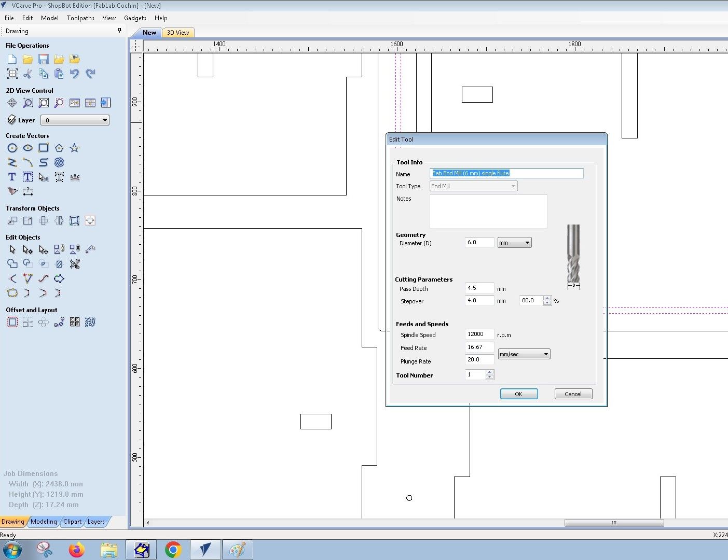This screenshot has width=728, height=560.
Task: Open the Gadgets menu
Action: [135, 18]
